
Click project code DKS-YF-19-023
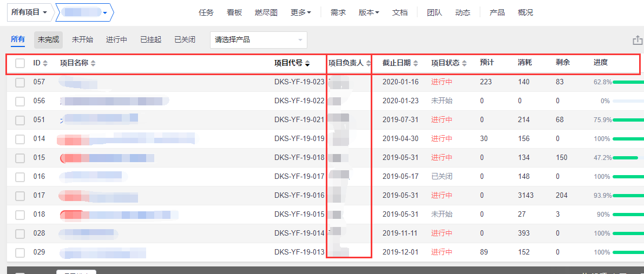(x=299, y=82)
